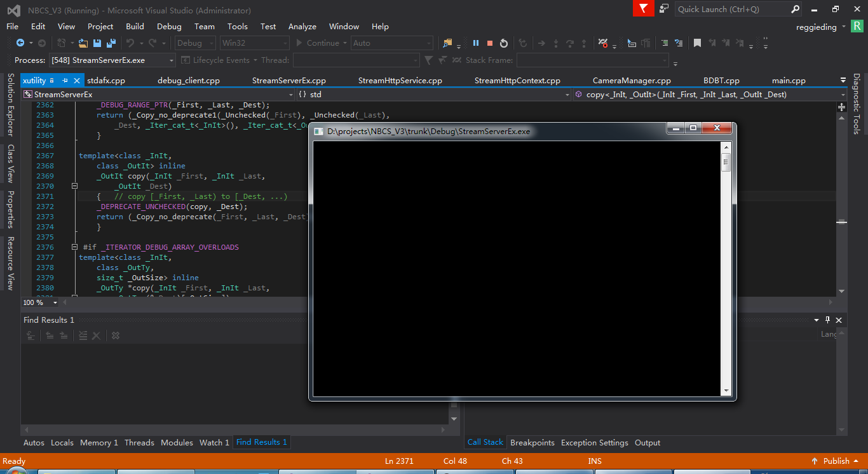Restart debugging via the circular restart icon

click(x=504, y=43)
